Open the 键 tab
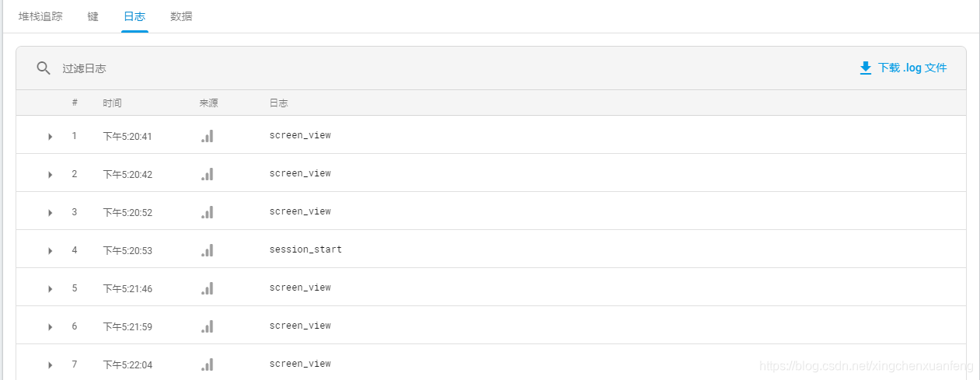This screenshot has height=380, width=980. coord(93,16)
